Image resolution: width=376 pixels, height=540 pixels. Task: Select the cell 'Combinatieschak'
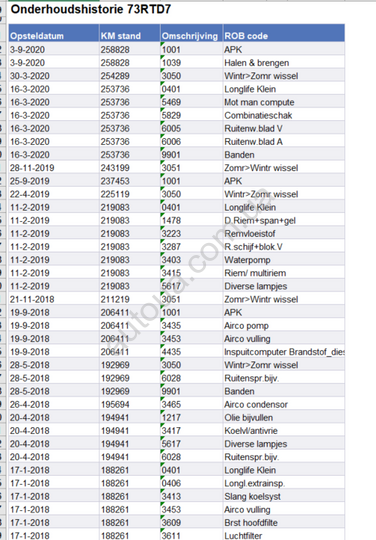tap(284, 115)
